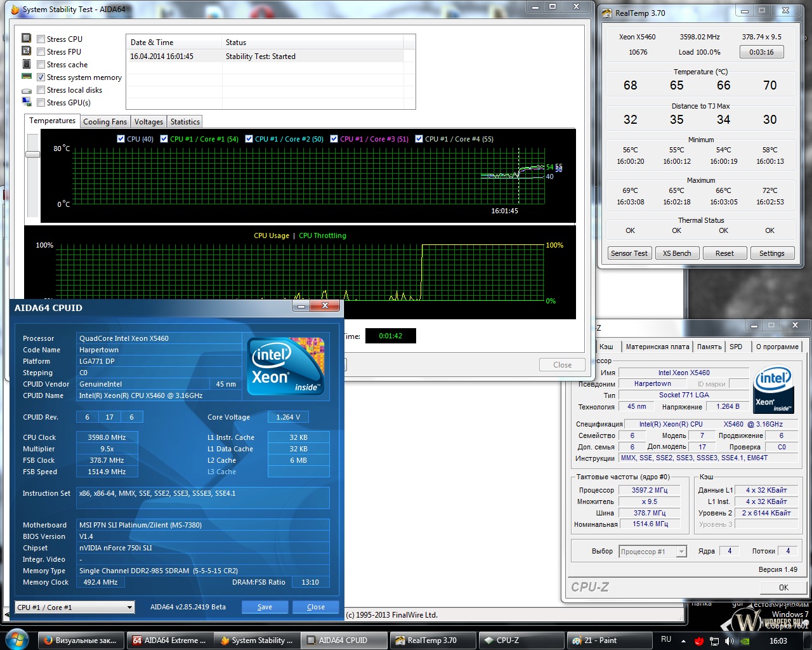The width and height of the screenshot is (812, 650).
Task: Click the disk icon beside Stress local disks
Action: pyautogui.click(x=27, y=90)
